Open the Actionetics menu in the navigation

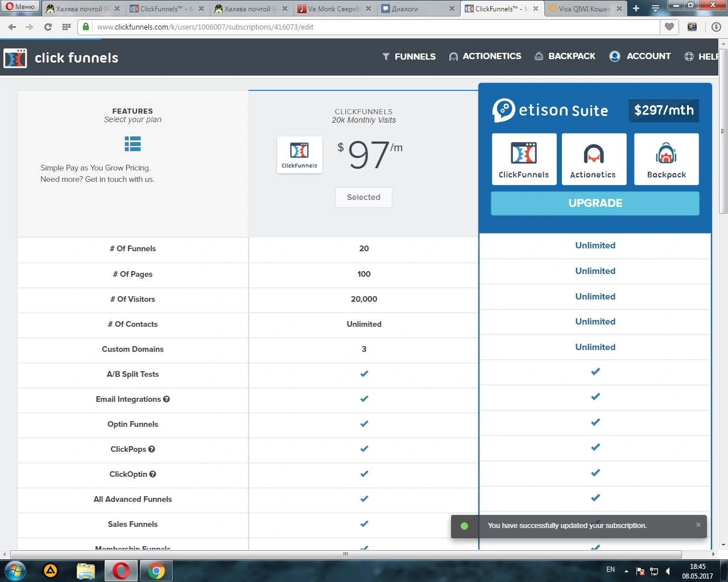pos(485,56)
